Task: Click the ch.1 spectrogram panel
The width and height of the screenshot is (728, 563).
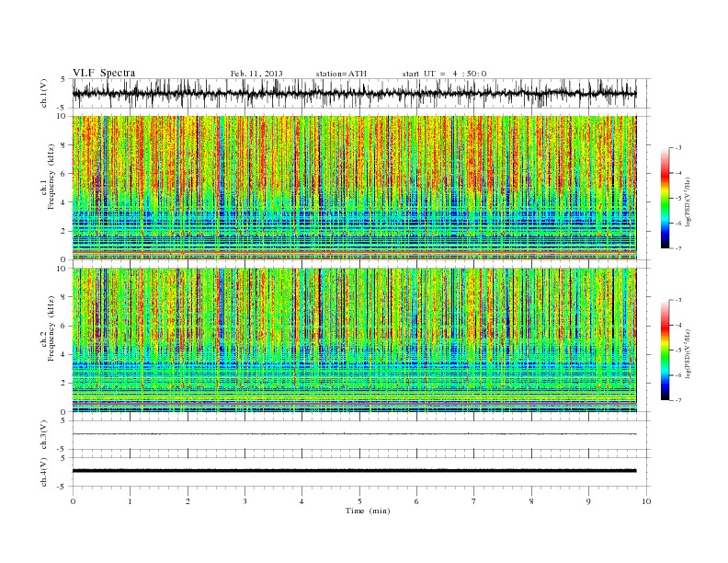Action: click(x=354, y=188)
